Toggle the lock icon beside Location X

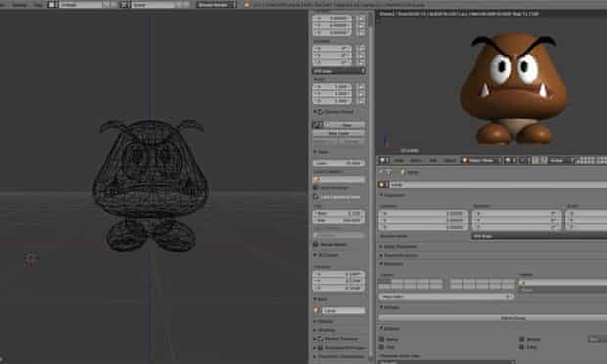(361, 18)
